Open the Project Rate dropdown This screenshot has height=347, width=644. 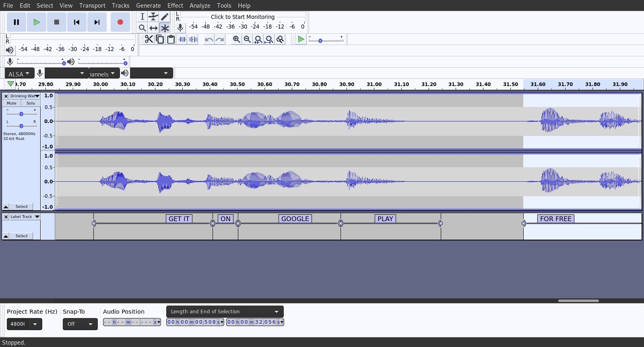coord(35,324)
